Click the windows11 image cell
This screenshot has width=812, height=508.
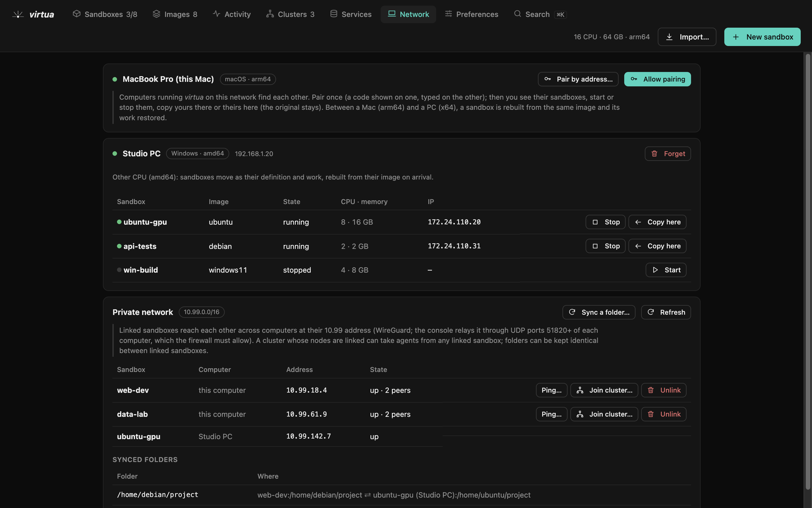228,270
